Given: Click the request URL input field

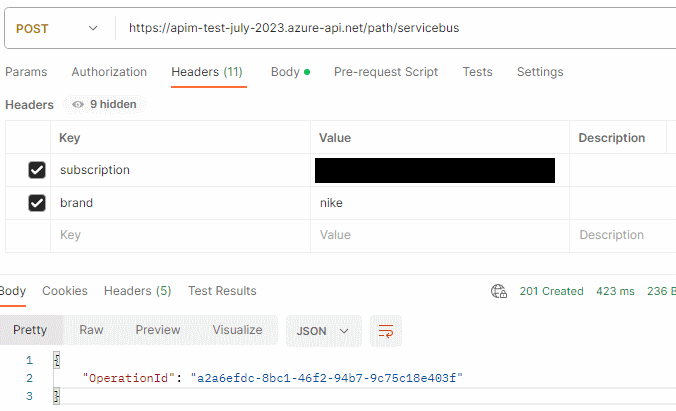Looking at the screenshot, I should point(390,28).
